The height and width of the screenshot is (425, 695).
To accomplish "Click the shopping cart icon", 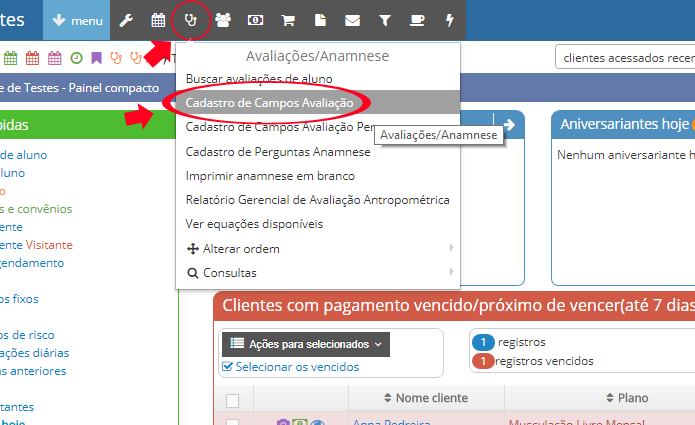I will coord(288,20).
